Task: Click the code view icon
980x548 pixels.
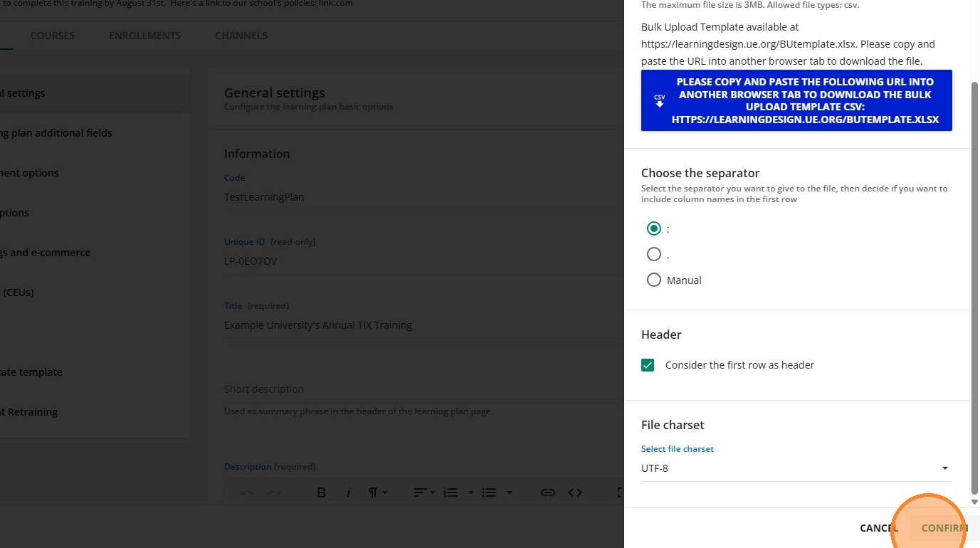Action: pos(575,492)
